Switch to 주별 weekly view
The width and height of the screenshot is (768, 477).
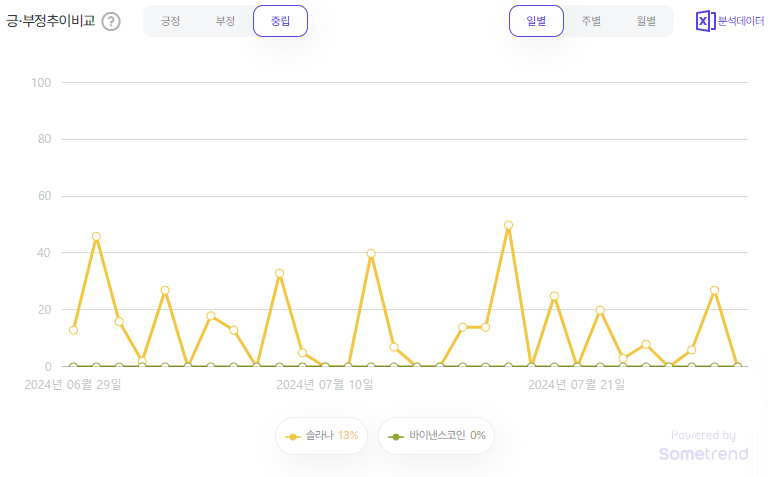pos(591,21)
